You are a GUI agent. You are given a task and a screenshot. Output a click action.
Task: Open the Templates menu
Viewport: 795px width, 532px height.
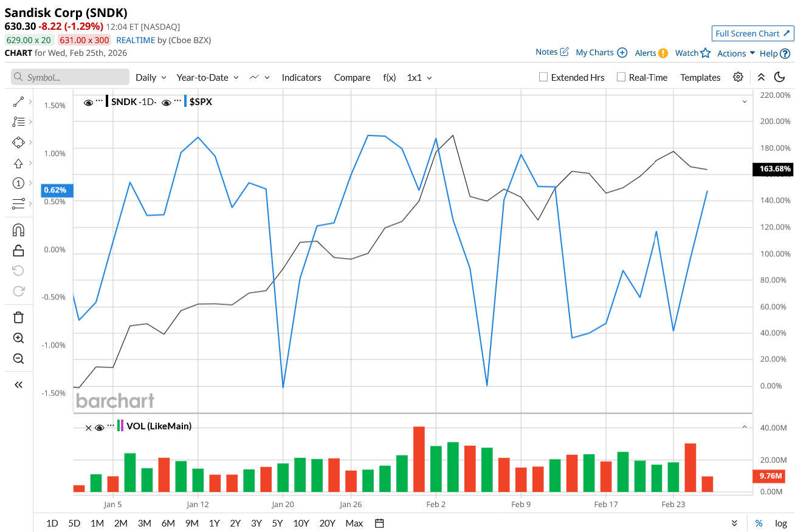coord(700,78)
